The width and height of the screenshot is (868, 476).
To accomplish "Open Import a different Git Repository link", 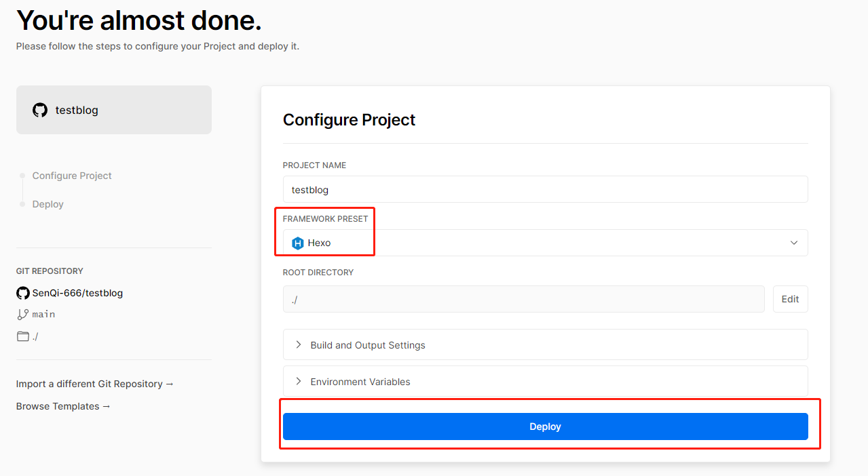I will click(95, 384).
